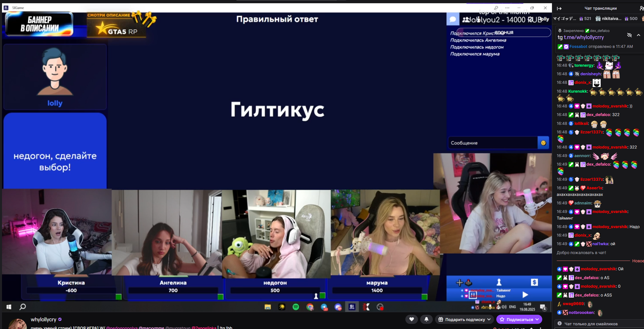Viewport: 644px width, 329px height.
Task: Open Spotify from the taskbar
Action: (296, 307)
